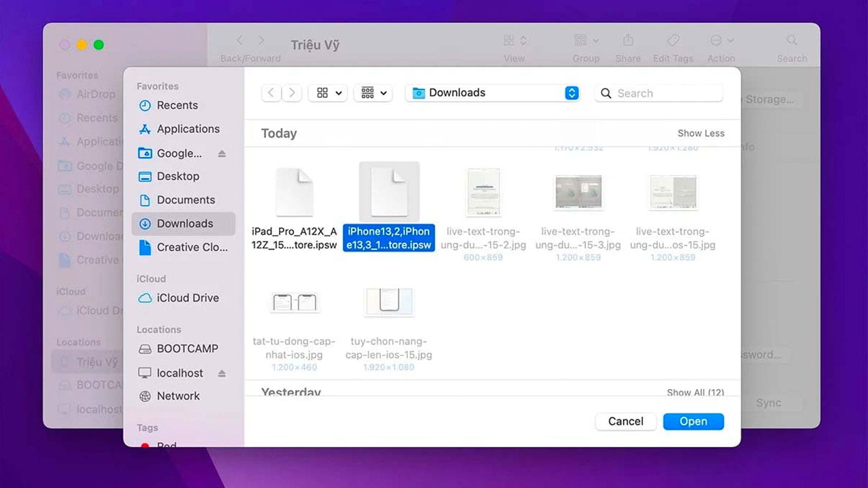The width and height of the screenshot is (868, 488).
Task: Select the iPhone13,2 ipsw file icon
Action: 389,192
